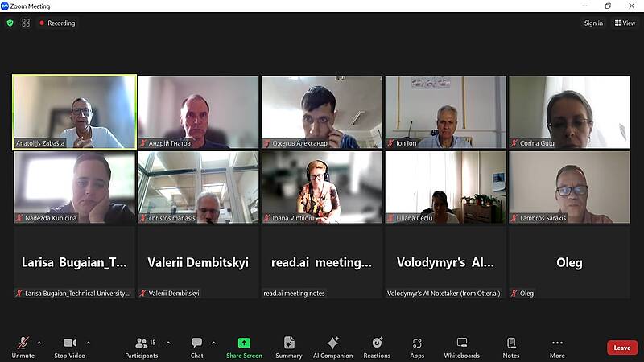
Task: Open the meeting apps grid icon
Action: [x=26, y=23]
